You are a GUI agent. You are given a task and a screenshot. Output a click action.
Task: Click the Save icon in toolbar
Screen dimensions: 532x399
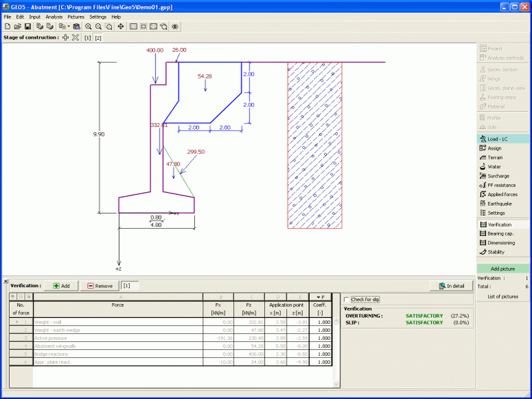tap(27, 26)
